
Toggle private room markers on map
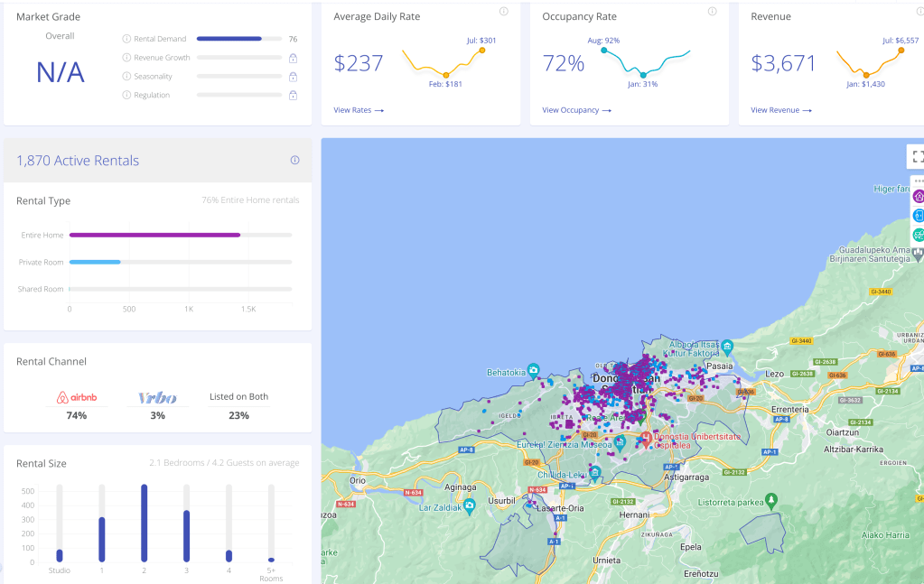click(x=919, y=215)
